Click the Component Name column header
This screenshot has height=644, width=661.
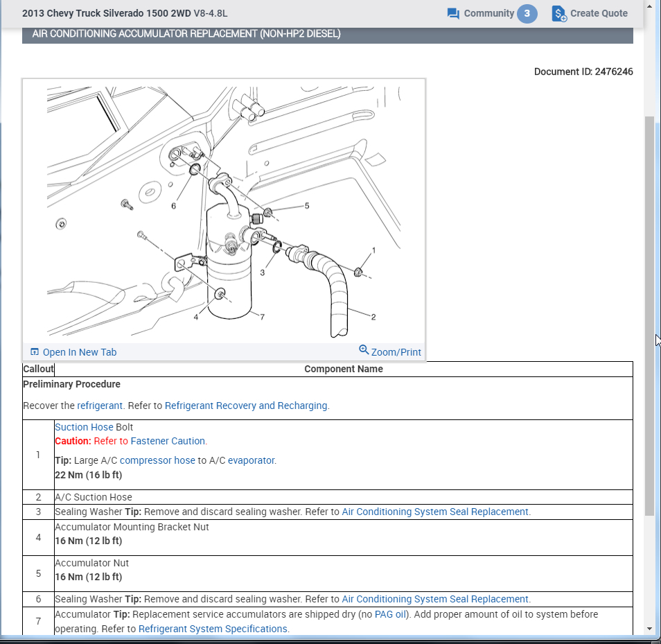point(344,369)
